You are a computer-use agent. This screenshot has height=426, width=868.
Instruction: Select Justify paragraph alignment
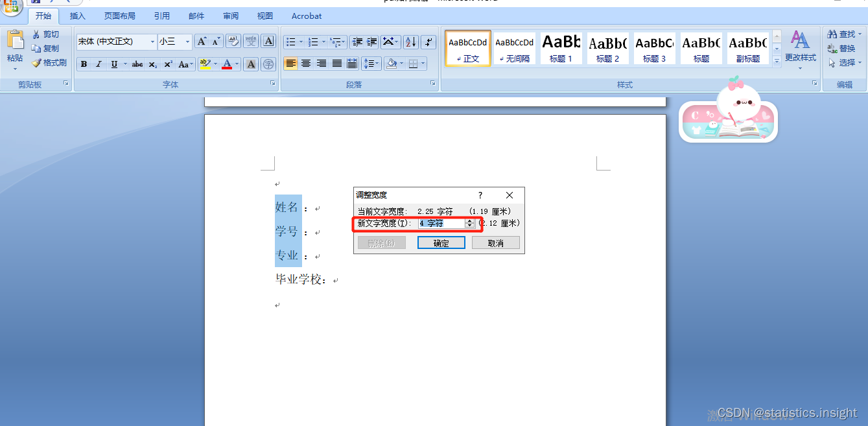tap(337, 64)
